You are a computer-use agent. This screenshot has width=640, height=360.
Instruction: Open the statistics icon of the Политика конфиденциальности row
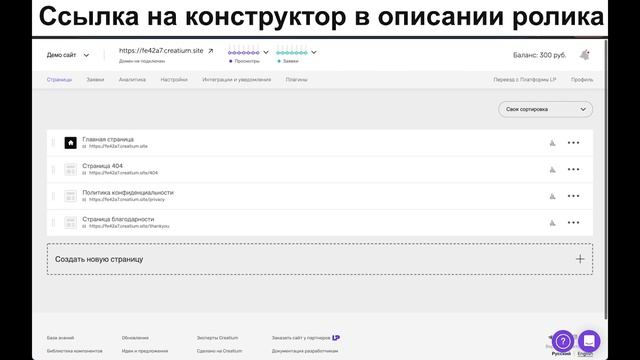point(552,196)
